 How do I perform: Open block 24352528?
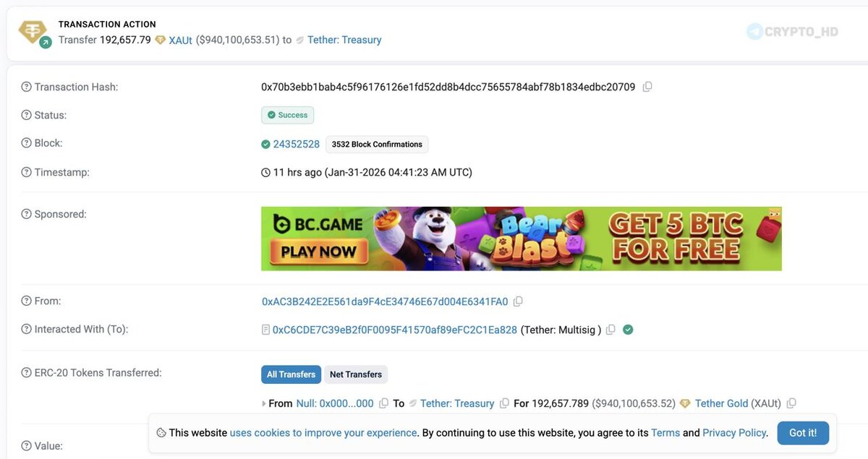pos(296,144)
